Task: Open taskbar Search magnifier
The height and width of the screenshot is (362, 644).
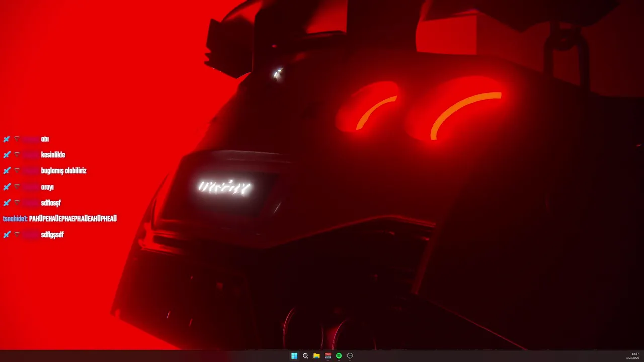Action: point(305,356)
